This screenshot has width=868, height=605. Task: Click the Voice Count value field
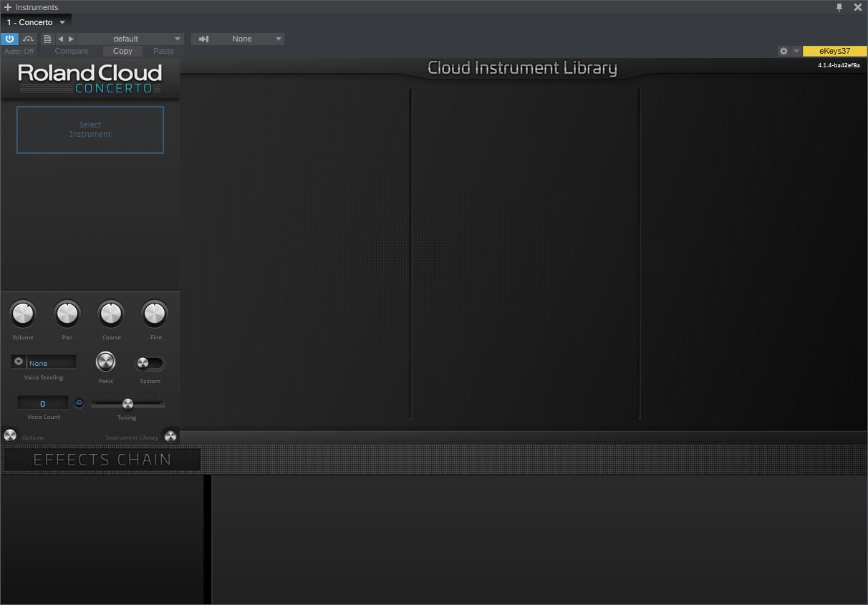(43, 403)
